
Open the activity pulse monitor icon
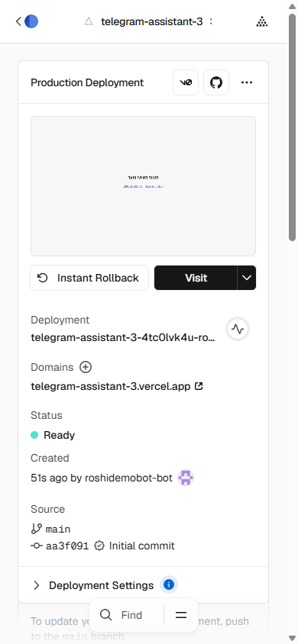(238, 329)
